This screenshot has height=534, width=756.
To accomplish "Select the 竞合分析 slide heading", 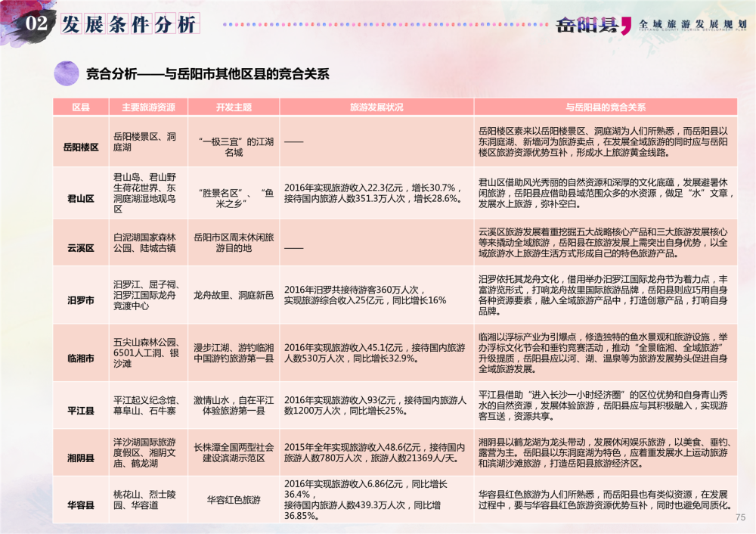I will click(207, 74).
